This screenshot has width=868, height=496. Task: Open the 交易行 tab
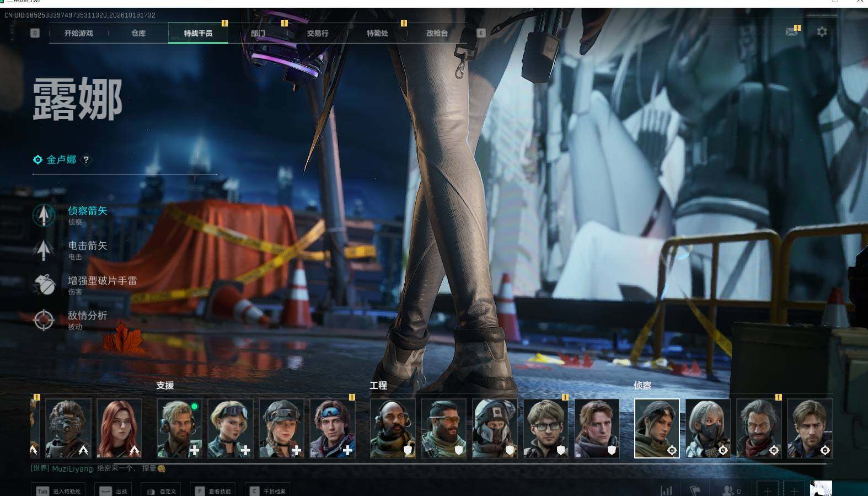318,33
